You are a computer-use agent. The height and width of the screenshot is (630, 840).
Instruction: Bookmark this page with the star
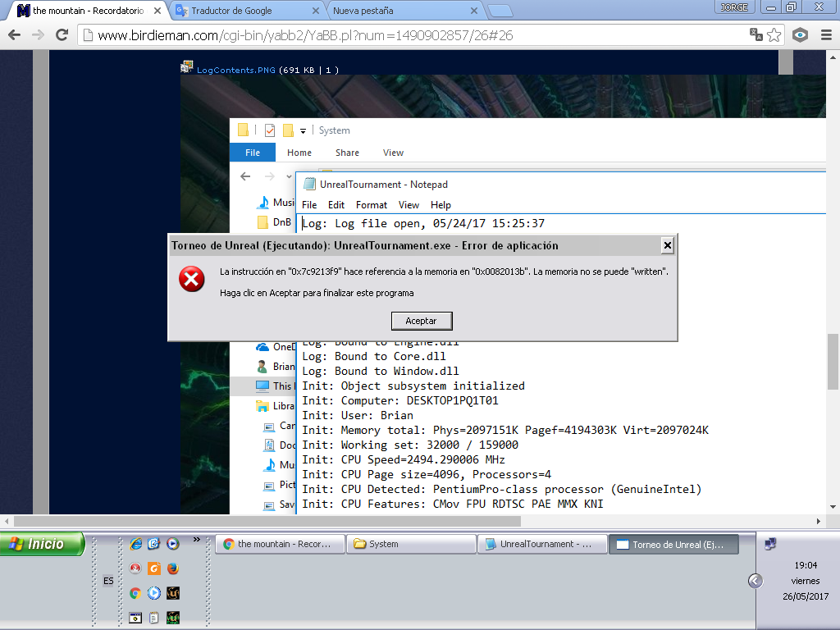pyautogui.click(x=774, y=35)
